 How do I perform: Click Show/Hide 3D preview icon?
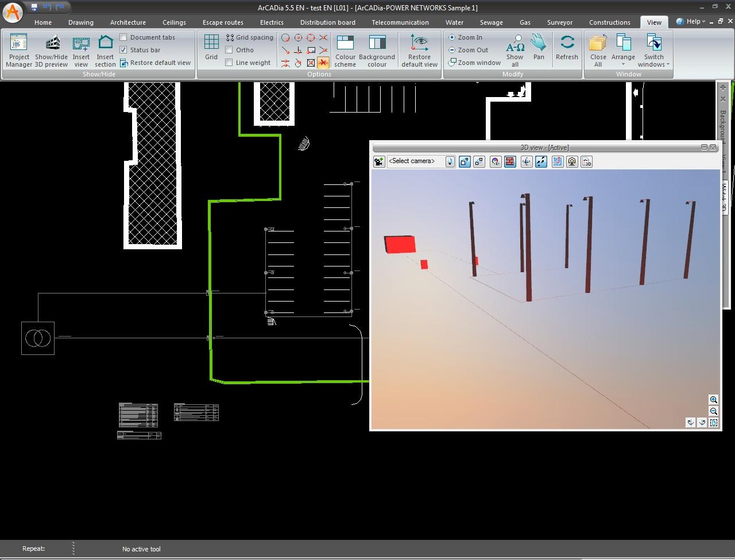click(51, 51)
